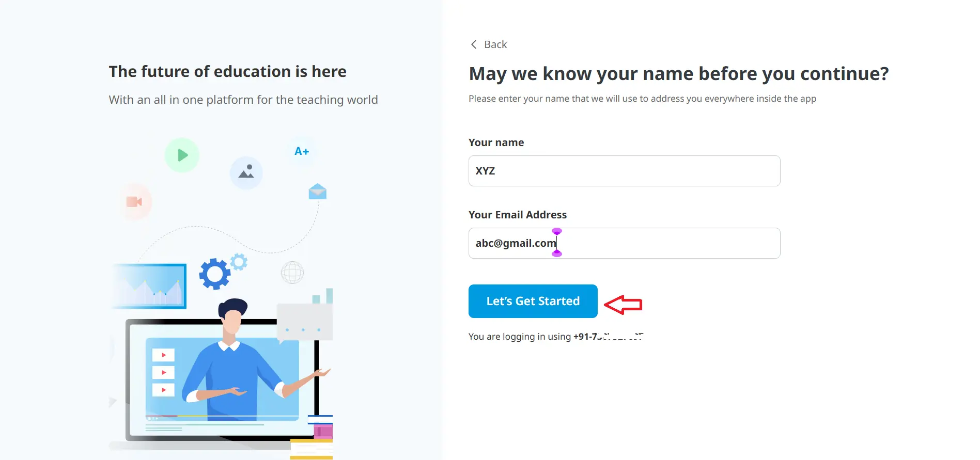Click the blue line chart thumbnail
The height and width of the screenshot is (460, 980).
150,287
